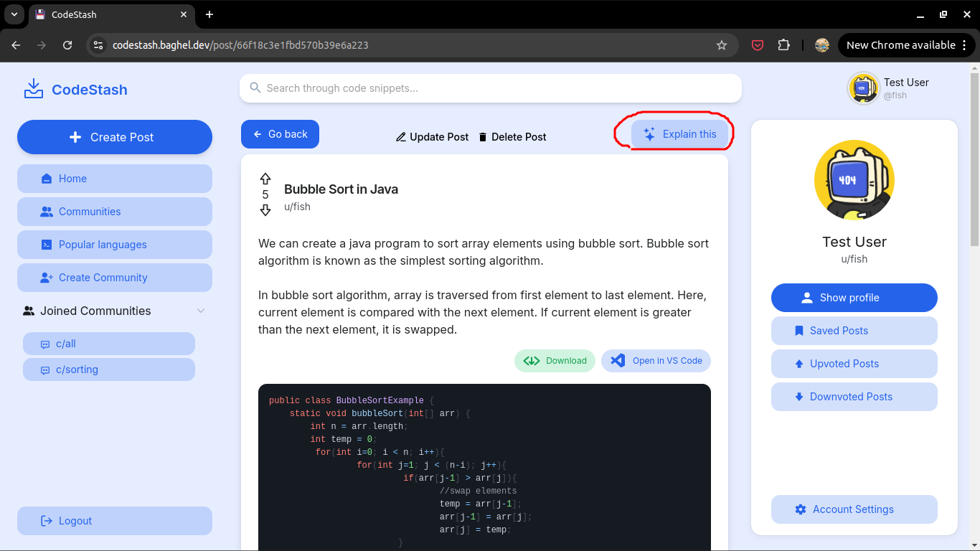Click the Create Community add-person icon
The image size is (980, 551).
pyautogui.click(x=46, y=277)
